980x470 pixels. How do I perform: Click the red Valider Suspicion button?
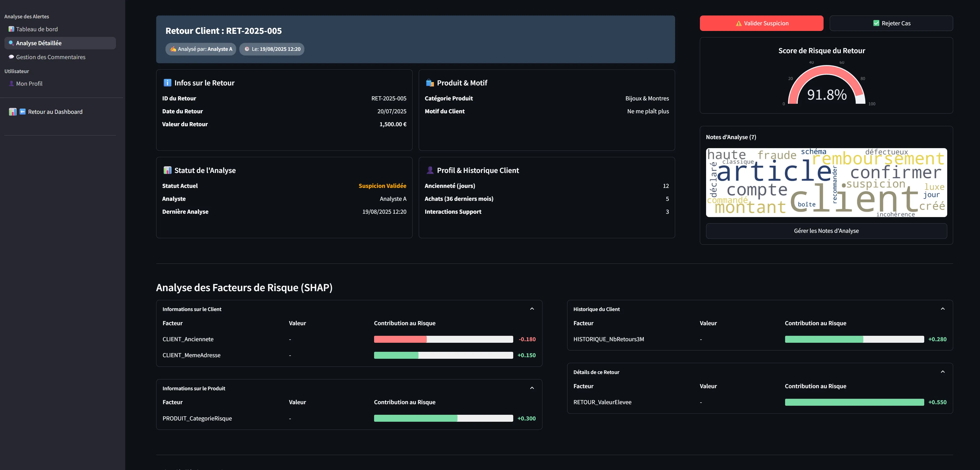coord(762,23)
